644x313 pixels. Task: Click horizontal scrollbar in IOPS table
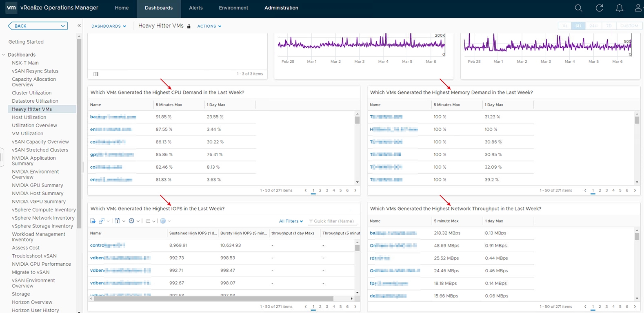click(213, 298)
